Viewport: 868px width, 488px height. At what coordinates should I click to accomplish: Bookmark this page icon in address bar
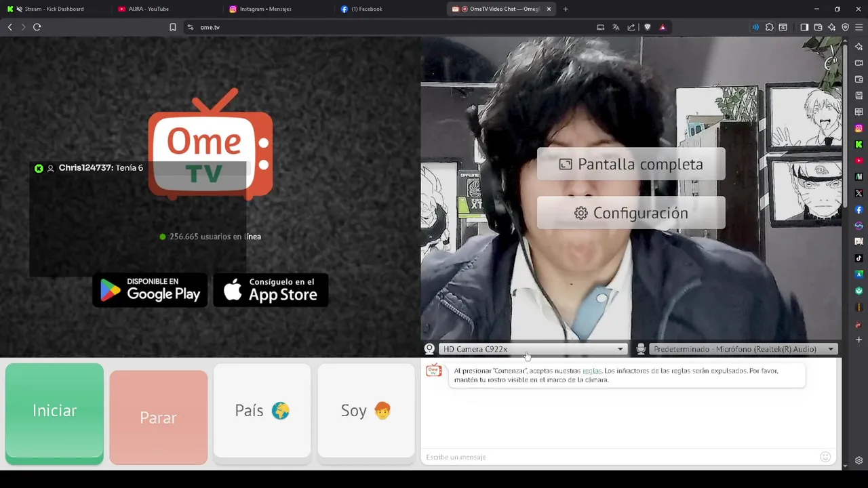173,27
